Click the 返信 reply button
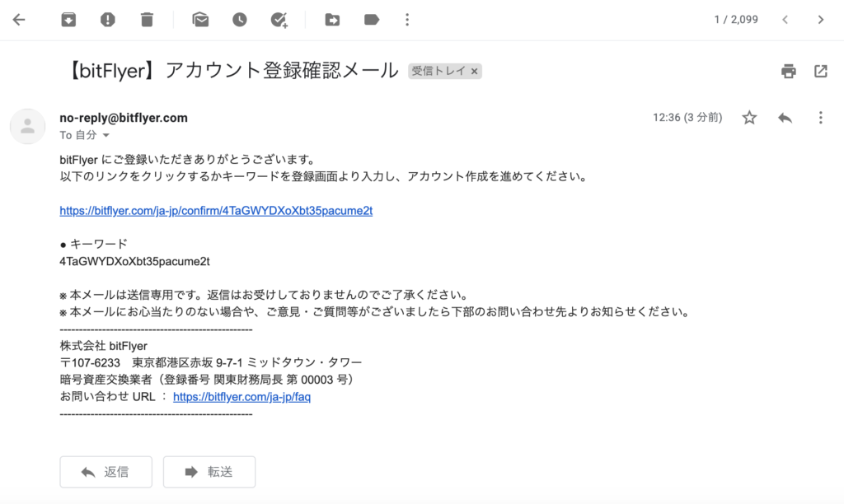The image size is (844, 504). point(106,472)
